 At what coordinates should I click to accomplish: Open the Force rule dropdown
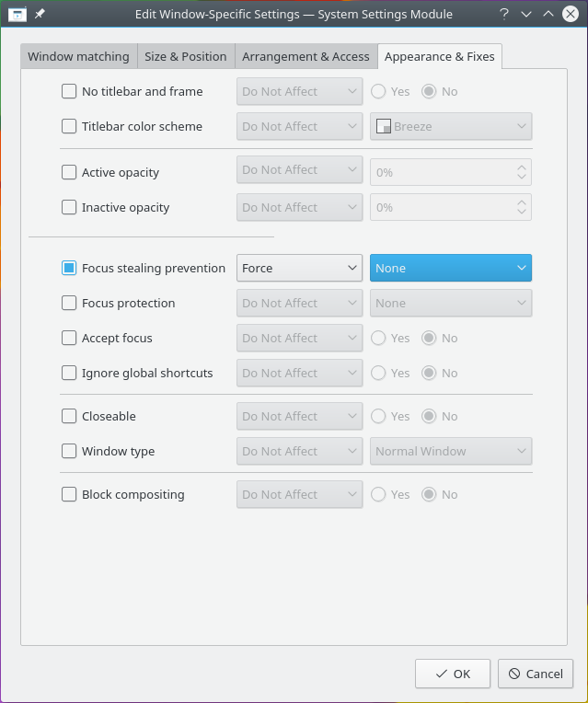point(299,268)
